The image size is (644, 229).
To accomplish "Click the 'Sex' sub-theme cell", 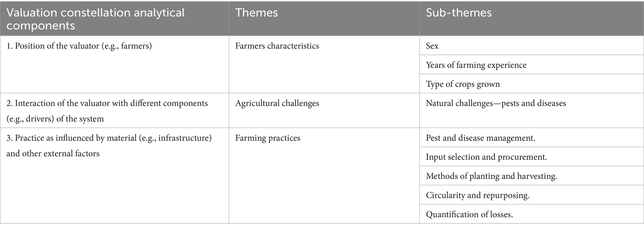I will (x=432, y=46).
